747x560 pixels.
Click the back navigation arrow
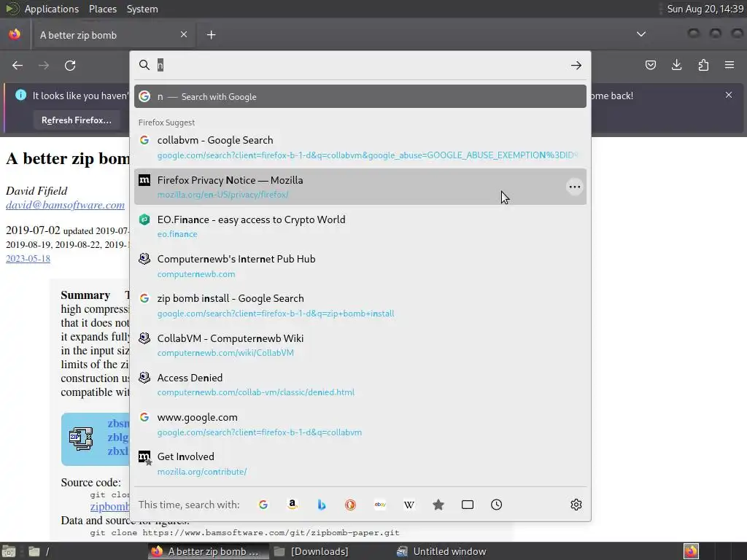click(18, 65)
